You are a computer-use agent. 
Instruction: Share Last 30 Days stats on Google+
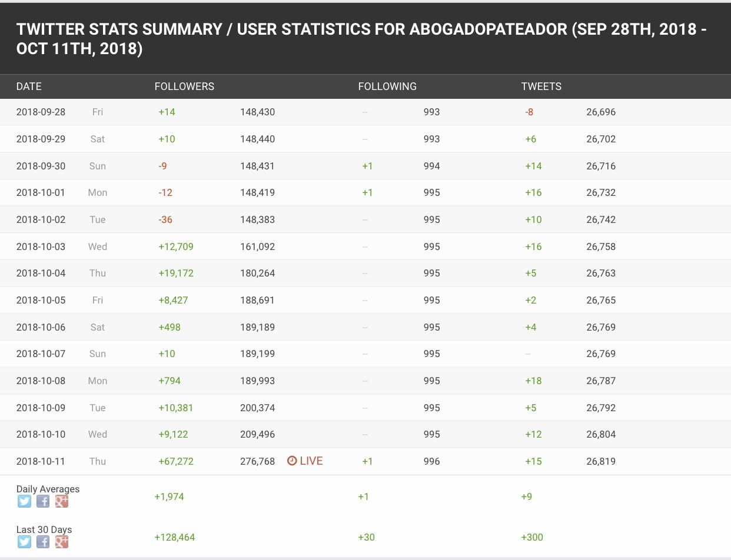62,542
